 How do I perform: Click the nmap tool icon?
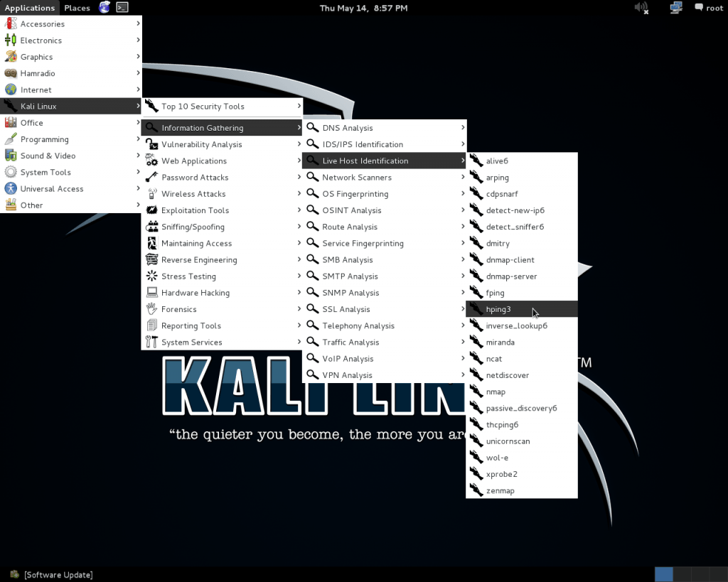(476, 392)
